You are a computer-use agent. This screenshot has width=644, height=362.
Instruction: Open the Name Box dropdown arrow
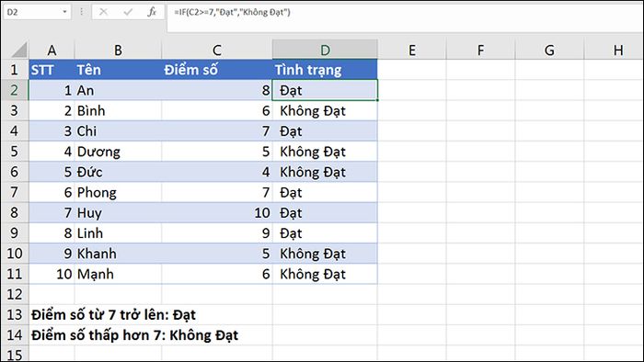pyautogui.click(x=65, y=12)
